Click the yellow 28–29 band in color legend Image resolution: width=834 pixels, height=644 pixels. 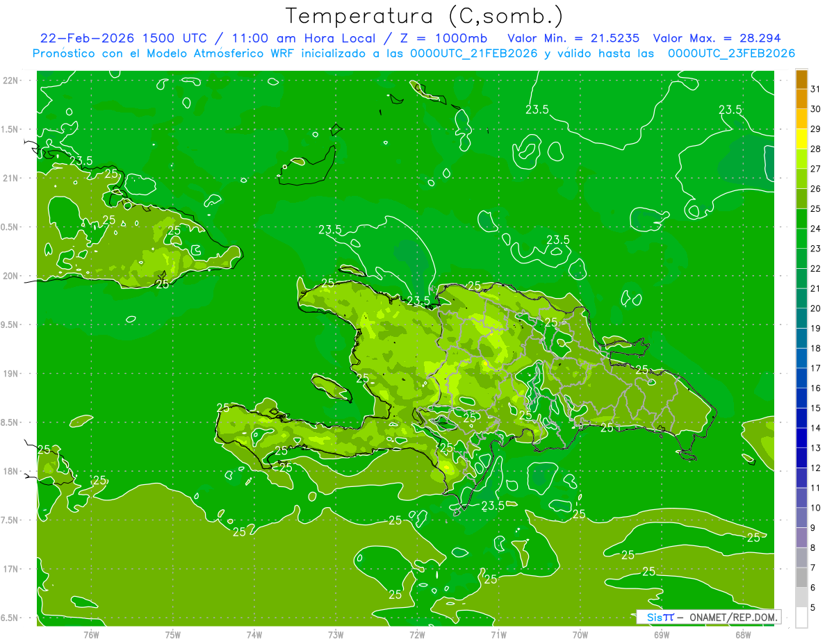[x=801, y=139]
